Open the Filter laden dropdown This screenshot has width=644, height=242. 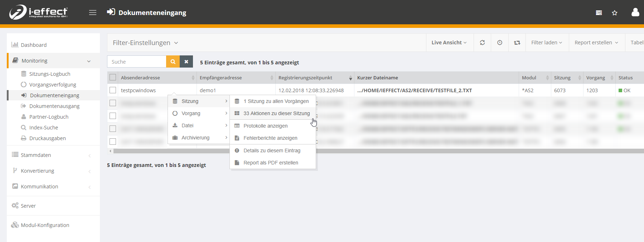click(546, 43)
